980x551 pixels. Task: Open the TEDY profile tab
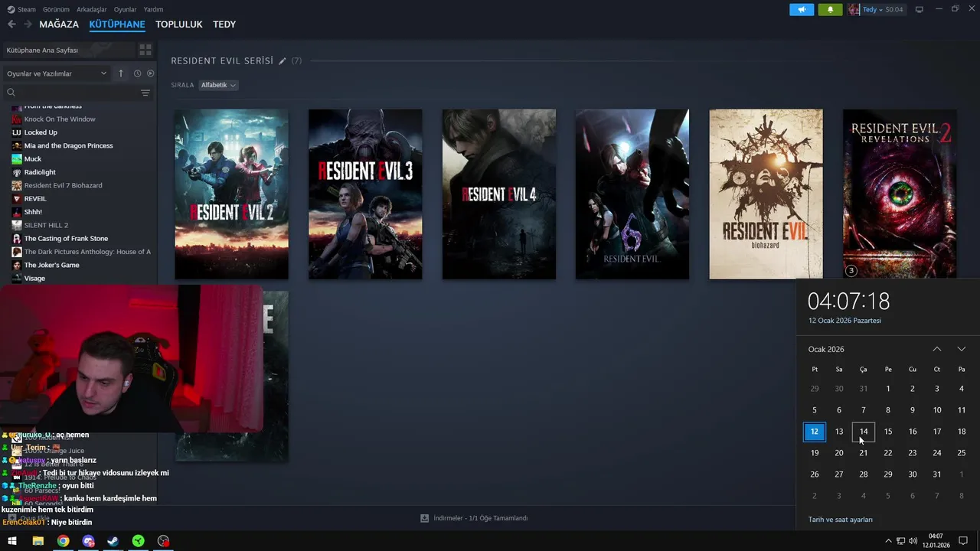click(x=224, y=24)
